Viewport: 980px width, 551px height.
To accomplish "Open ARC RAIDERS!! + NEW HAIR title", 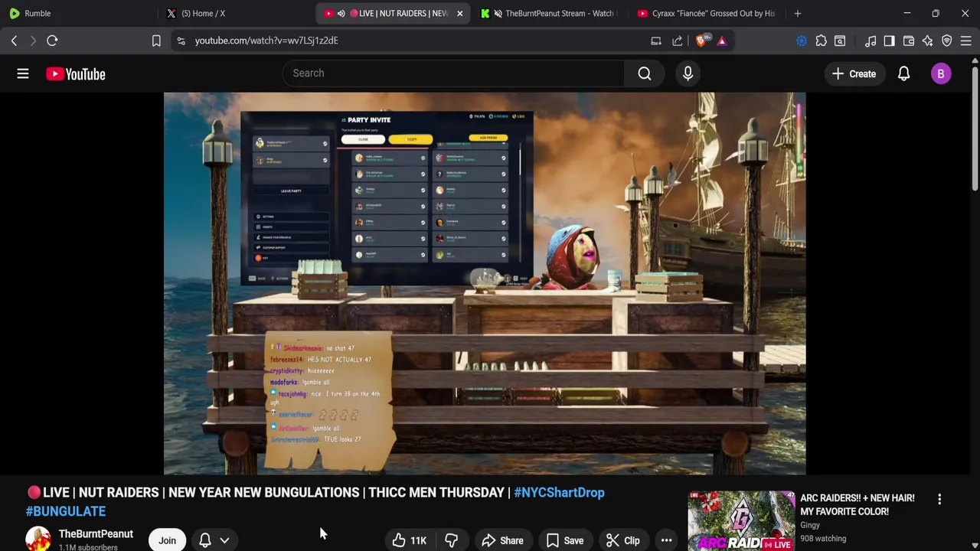I will 857,504.
